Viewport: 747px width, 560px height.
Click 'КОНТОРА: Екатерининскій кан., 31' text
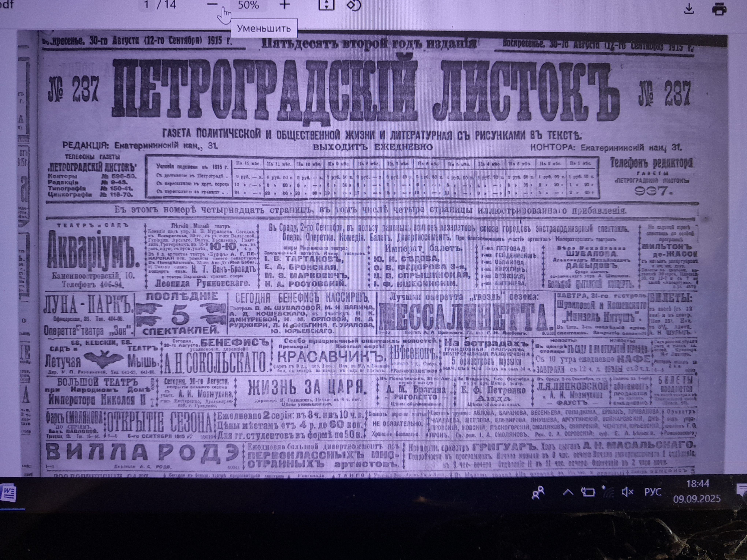[606, 148]
